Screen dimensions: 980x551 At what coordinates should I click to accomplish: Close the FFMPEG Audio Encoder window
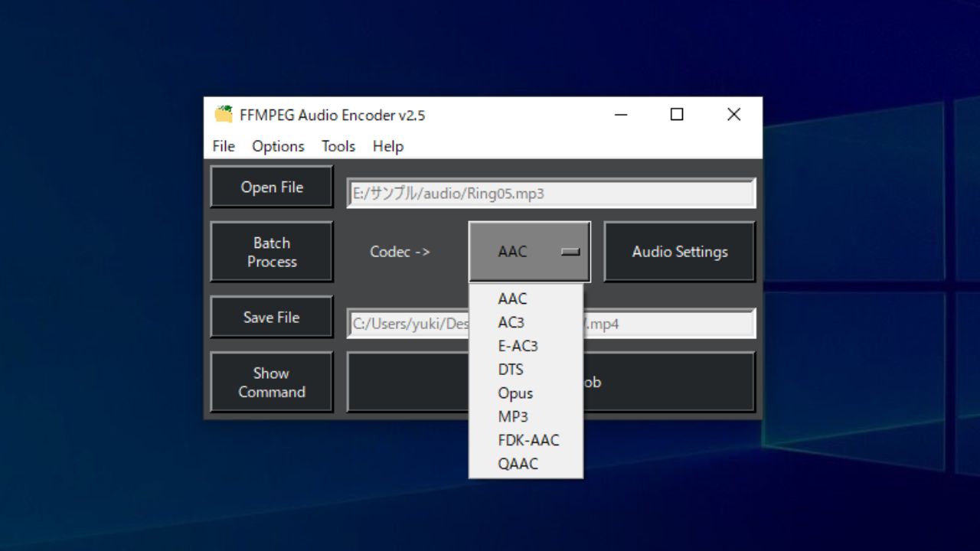click(733, 115)
